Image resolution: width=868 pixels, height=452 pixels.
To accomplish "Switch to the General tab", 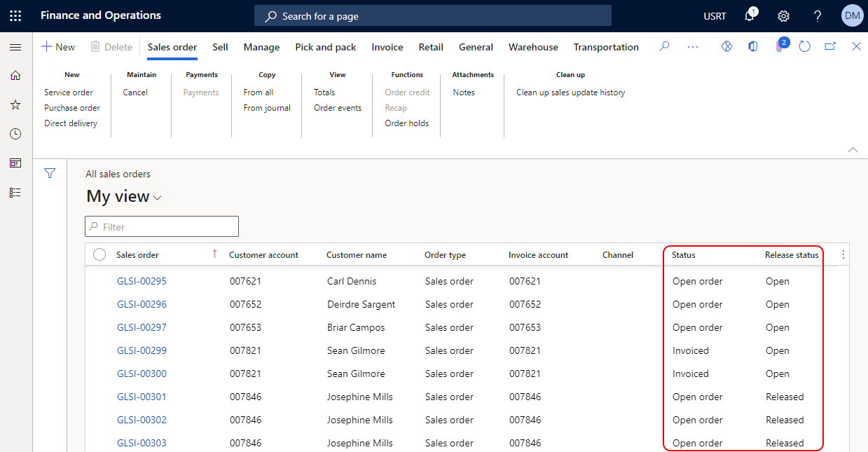I will click(x=476, y=47).
